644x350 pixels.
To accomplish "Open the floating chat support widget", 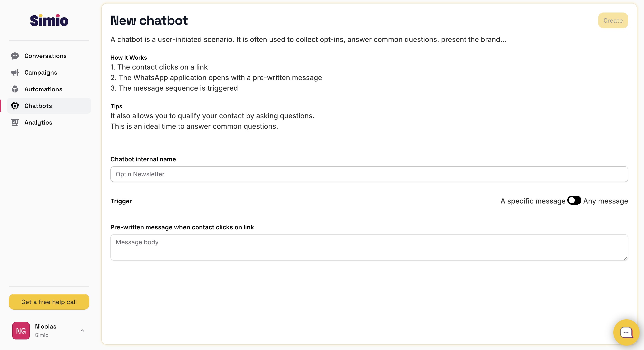I will tap(626, 332).
